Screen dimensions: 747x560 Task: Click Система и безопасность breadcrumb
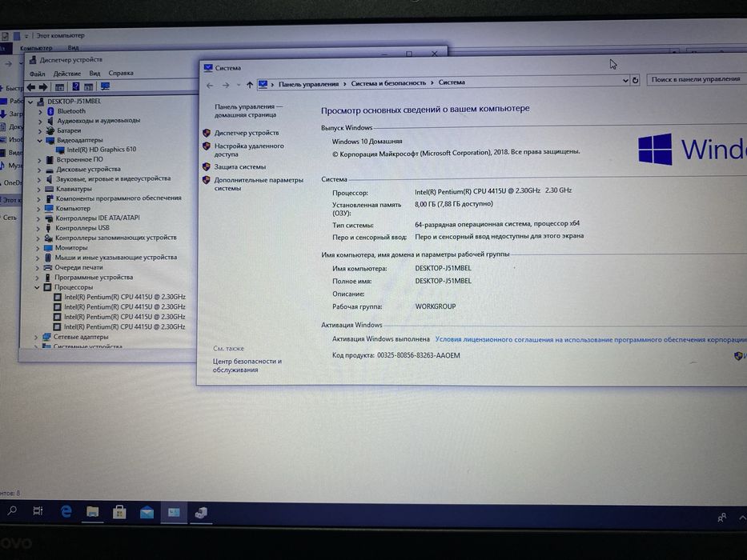click(388, 83)
